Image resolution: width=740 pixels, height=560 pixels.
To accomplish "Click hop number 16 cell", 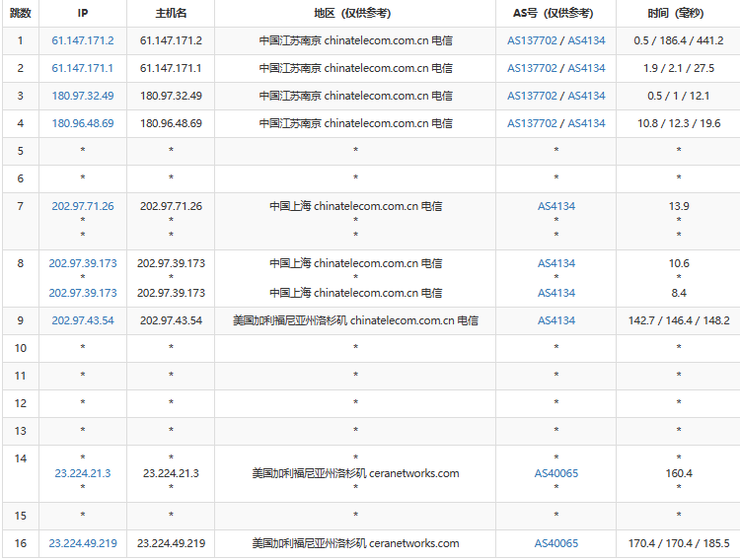I will [21, 543].
